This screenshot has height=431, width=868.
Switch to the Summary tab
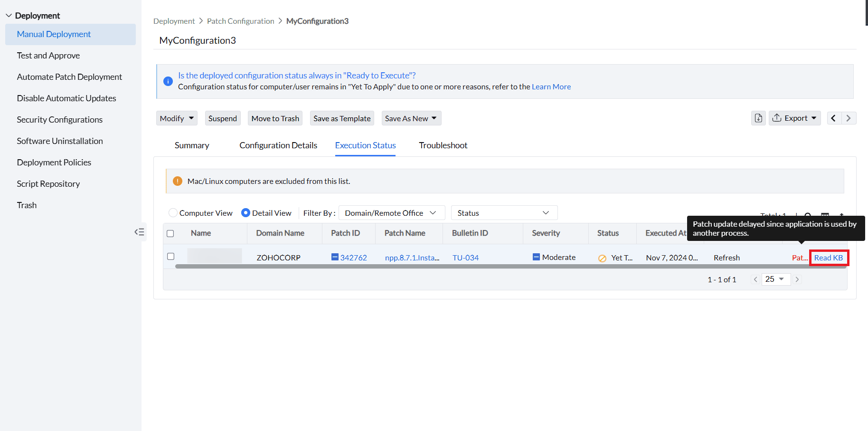click(x=192, y=145)
